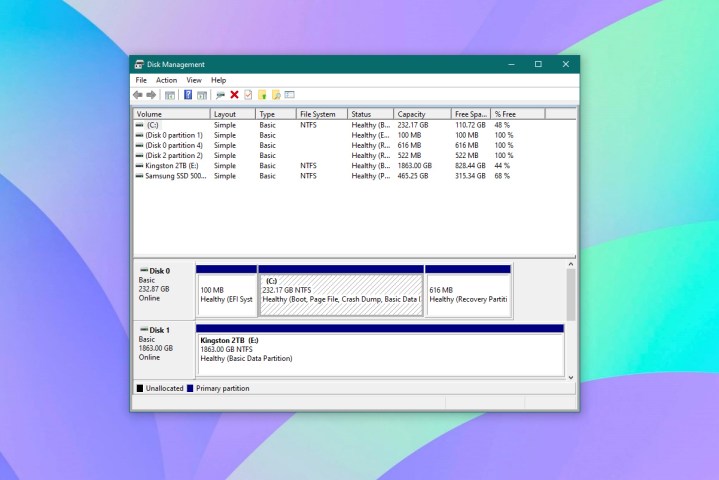Click the Disk Management title bar icon
Screen dimensions: 719x480
(139, 64)
